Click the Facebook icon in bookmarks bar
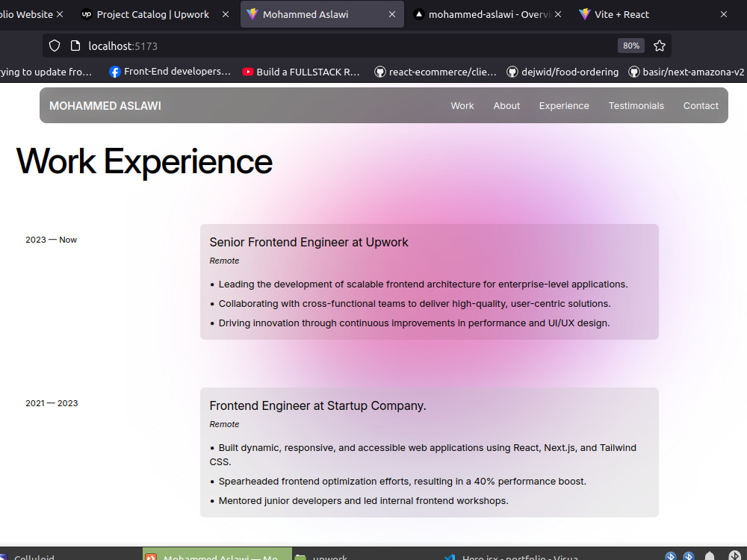The image size is (747, 560). click(x=115, y=72)
